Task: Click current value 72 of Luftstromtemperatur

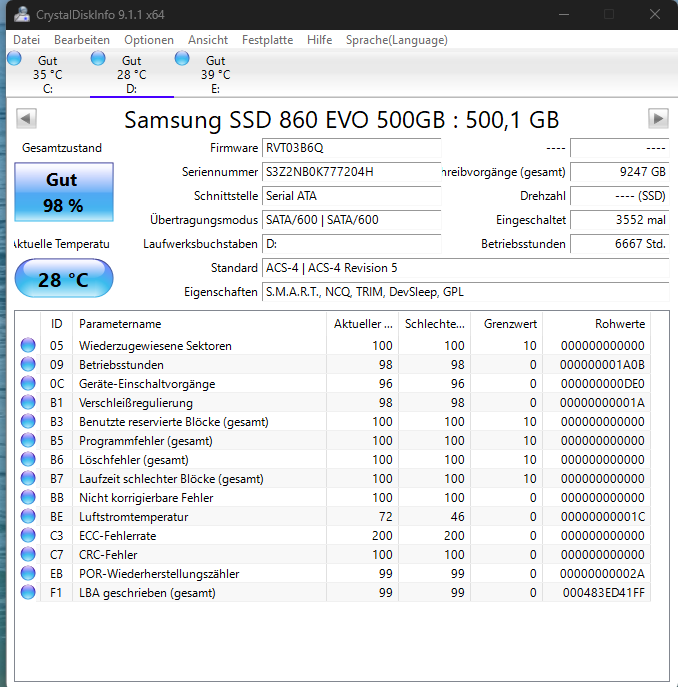Action: pos(385,517)
